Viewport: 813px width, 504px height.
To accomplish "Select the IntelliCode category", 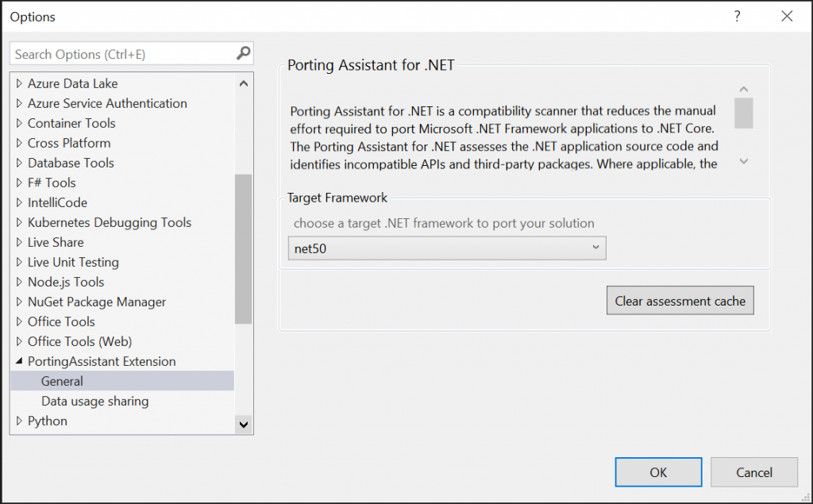I will (x=60, y=202).
